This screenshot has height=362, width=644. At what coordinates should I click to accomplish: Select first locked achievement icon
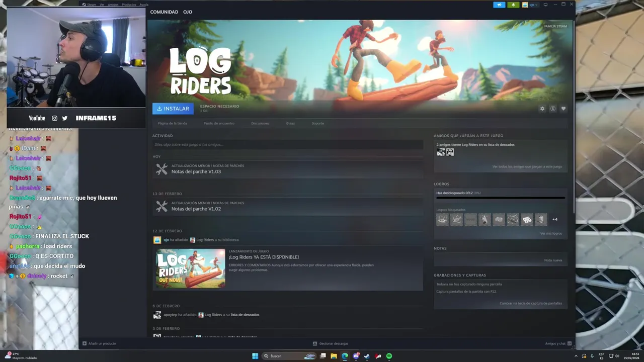(442, 219)
